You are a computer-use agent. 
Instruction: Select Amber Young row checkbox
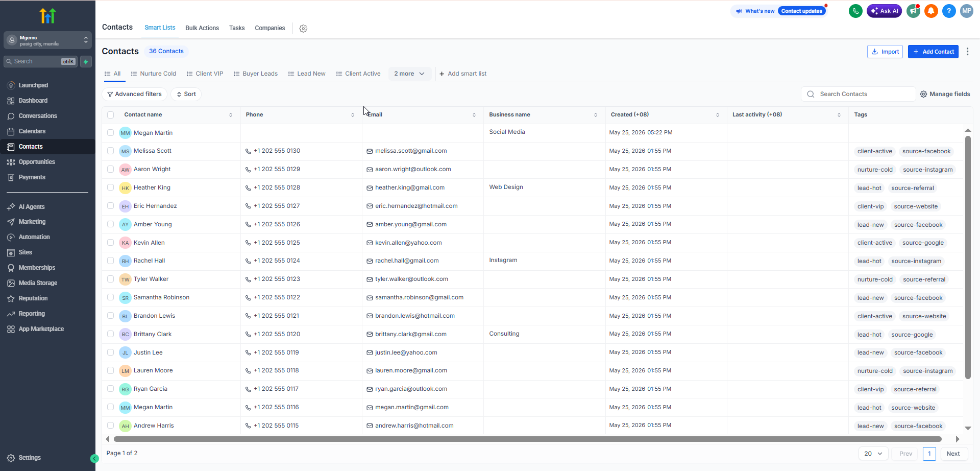(110, 224)
